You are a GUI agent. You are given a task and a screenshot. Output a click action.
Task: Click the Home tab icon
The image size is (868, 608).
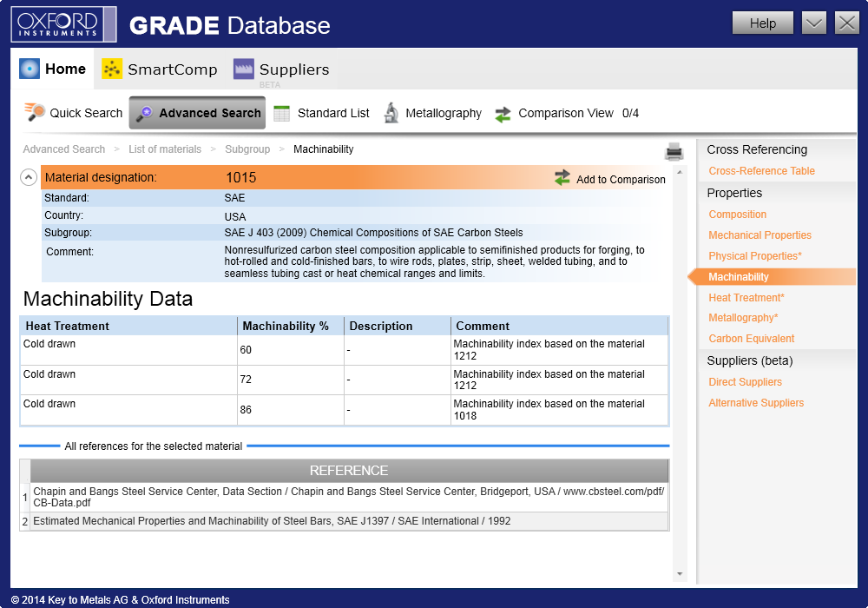coord(30,69)
